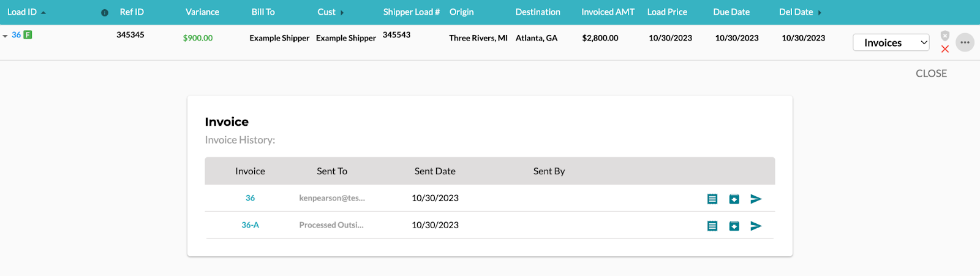Click the Invoiced AMT column header
Viewport: 980px width, 276px height.
click(x=608, y=12)
